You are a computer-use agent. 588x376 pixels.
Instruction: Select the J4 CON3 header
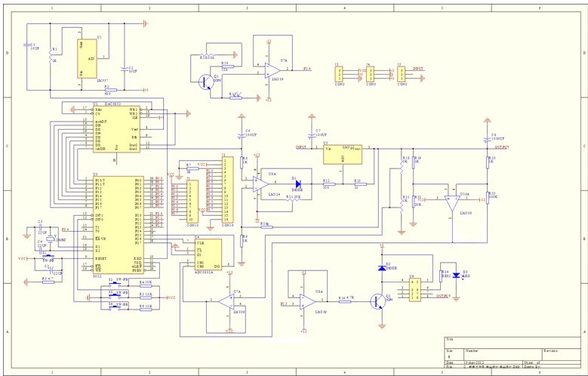(x=370, y=74)
